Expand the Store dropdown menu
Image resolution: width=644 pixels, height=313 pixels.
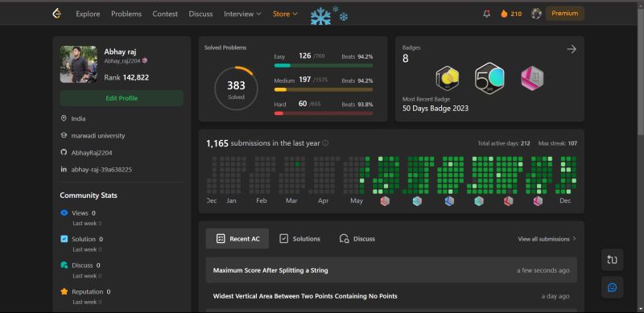coord(285,14)
